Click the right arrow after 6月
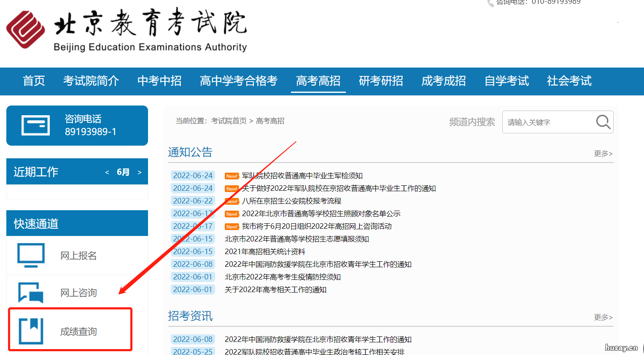644x355 pixels. coord(139,172)
